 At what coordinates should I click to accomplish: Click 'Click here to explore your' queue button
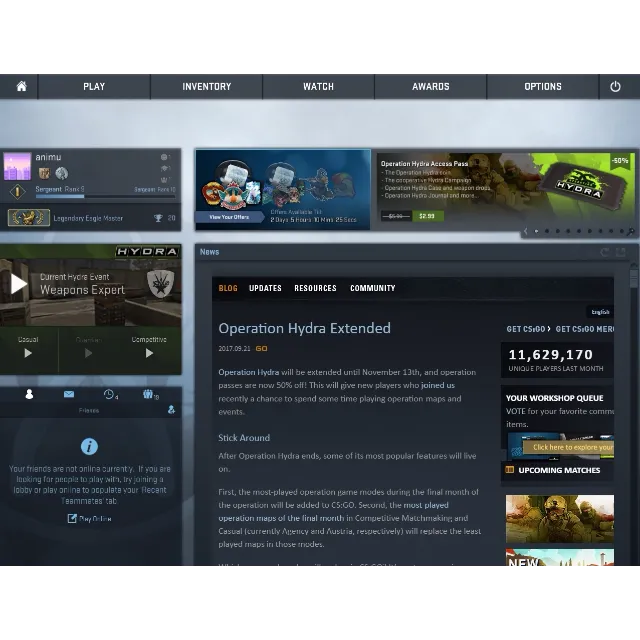point(569,447)
